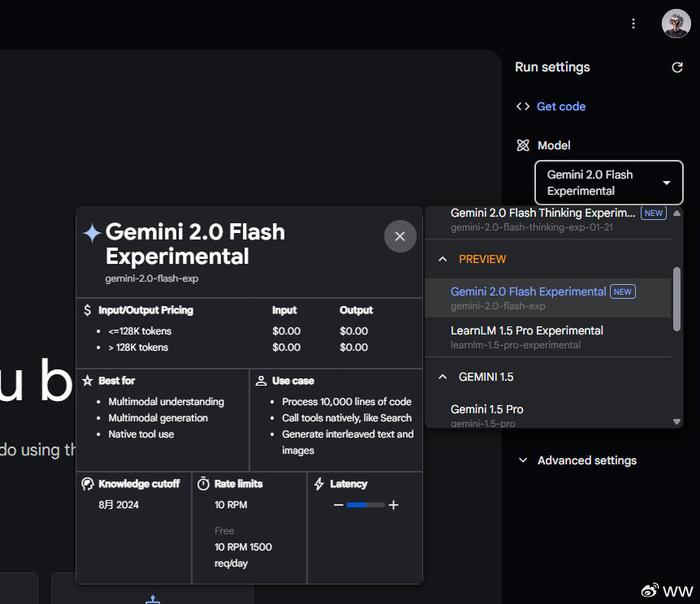Click the Best for star icon
This screenshot has width=700, height=604.
click(88, 380)
